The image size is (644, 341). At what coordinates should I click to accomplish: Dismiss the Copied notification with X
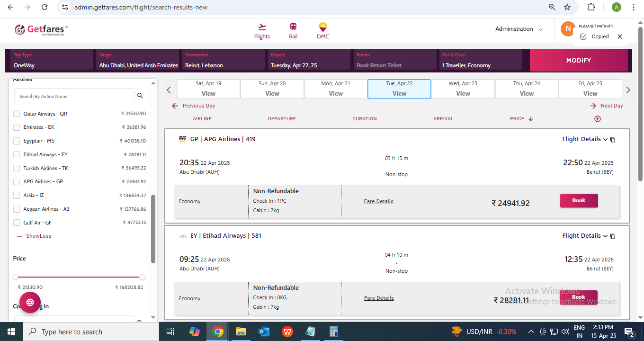(x=619, y=36)
